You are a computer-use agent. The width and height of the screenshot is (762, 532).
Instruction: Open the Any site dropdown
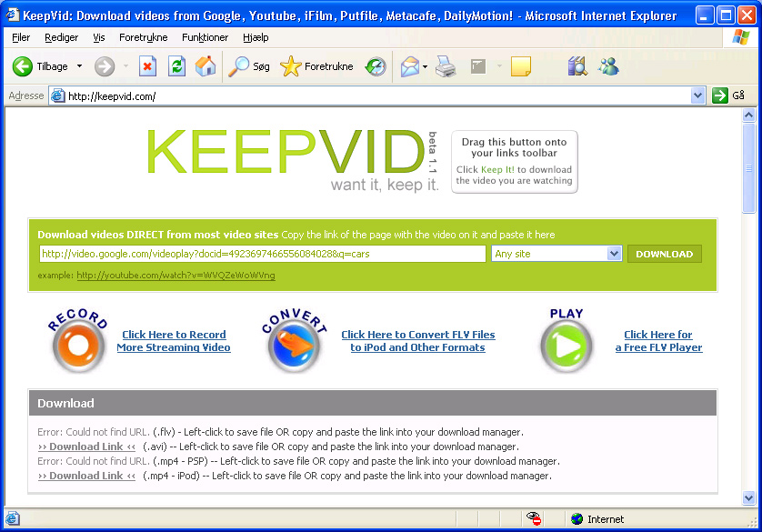point(556,254)
